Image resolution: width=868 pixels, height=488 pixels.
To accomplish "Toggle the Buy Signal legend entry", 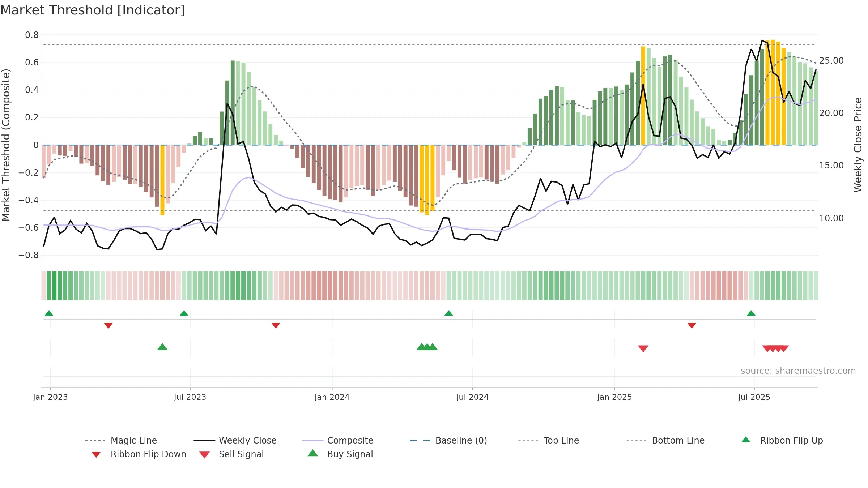I will click(x=340, y=454).
